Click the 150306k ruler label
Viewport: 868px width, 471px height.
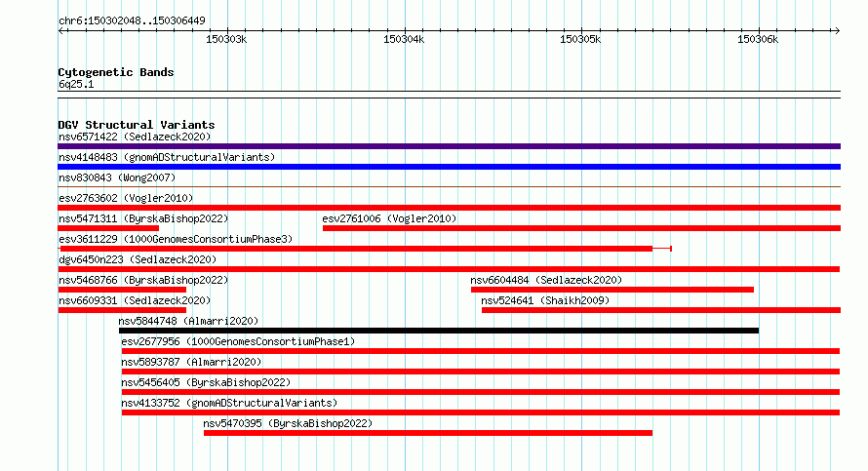coord(757,39)
